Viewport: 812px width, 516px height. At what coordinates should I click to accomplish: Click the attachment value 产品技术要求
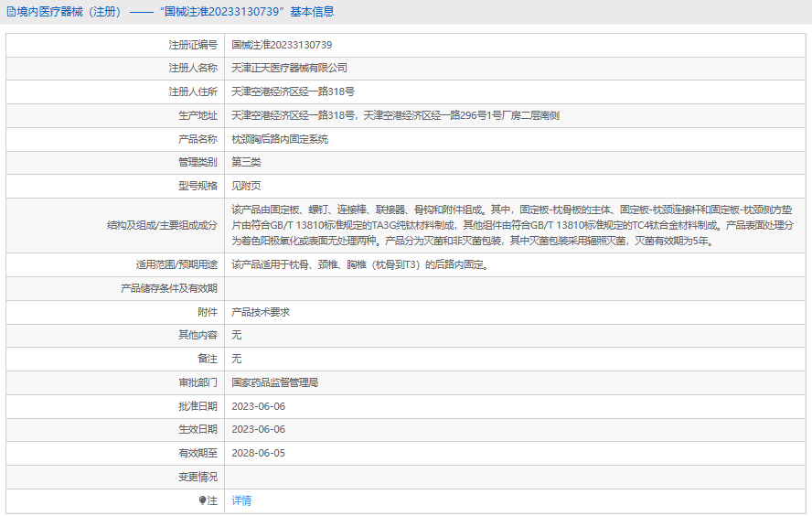pos(261,312)
